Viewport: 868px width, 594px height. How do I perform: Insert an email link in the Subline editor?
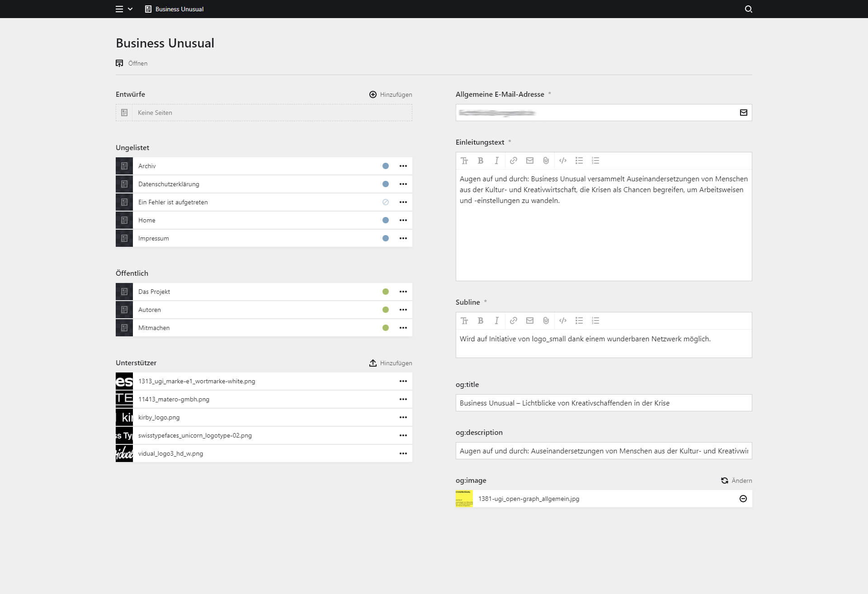[x=529, y=321]
